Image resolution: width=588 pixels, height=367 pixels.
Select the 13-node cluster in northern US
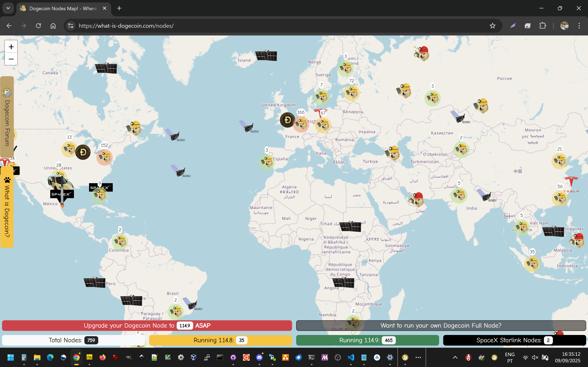tap(69, 149)
